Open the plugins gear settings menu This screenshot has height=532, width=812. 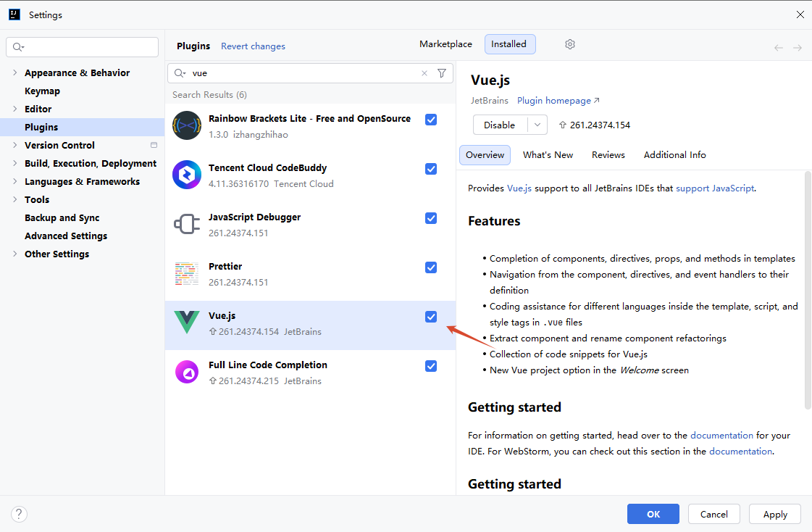(569, 44)
